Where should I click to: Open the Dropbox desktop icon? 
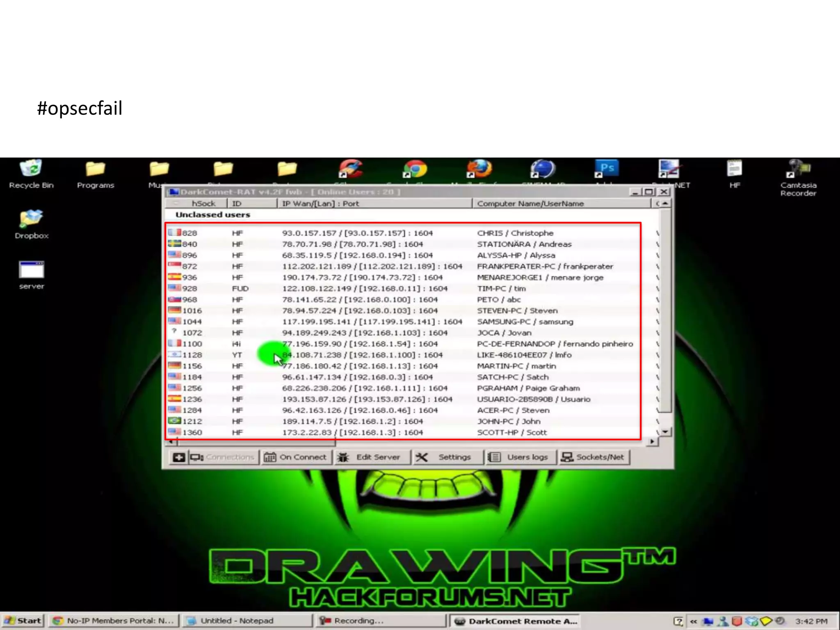pos(31,224)
